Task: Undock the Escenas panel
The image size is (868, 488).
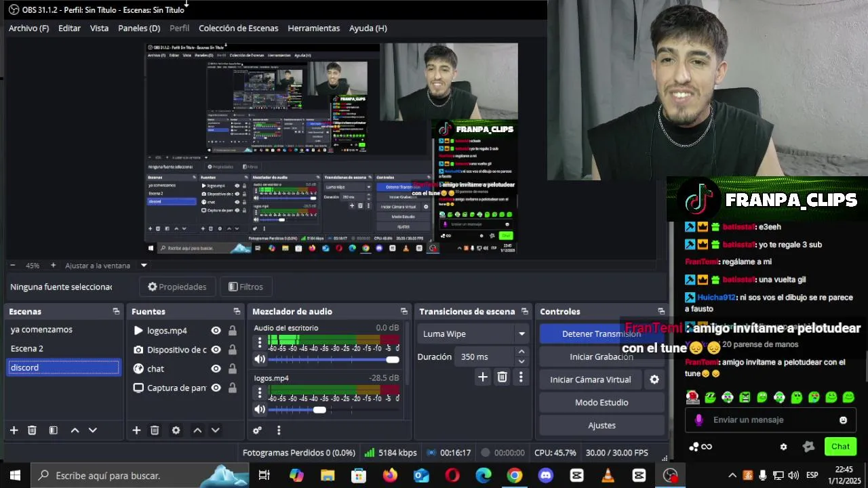Action: coord(116,311)
